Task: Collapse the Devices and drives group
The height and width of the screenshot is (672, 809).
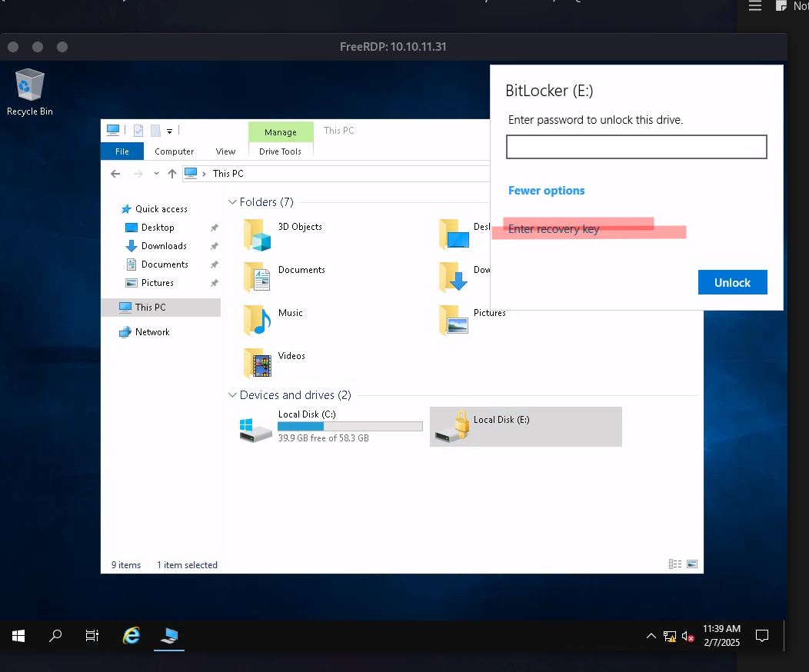Action: pyautogui.click(x=232, y=395)
